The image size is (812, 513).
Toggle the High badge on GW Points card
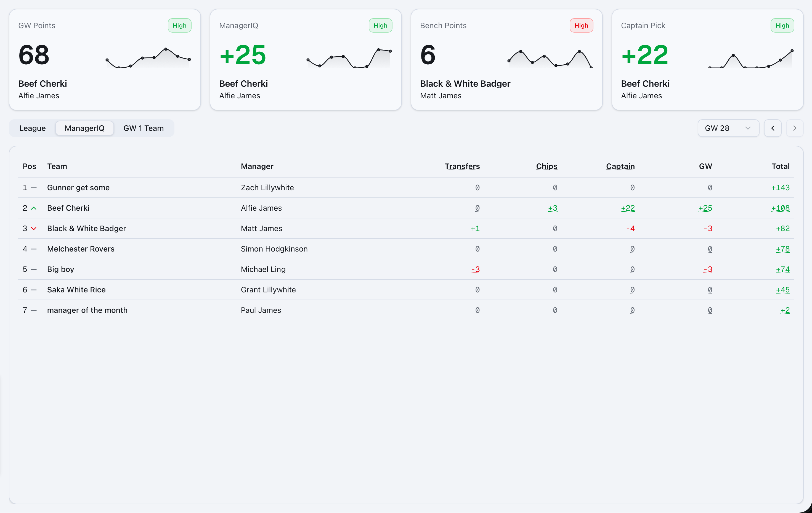tap(179, 25)
